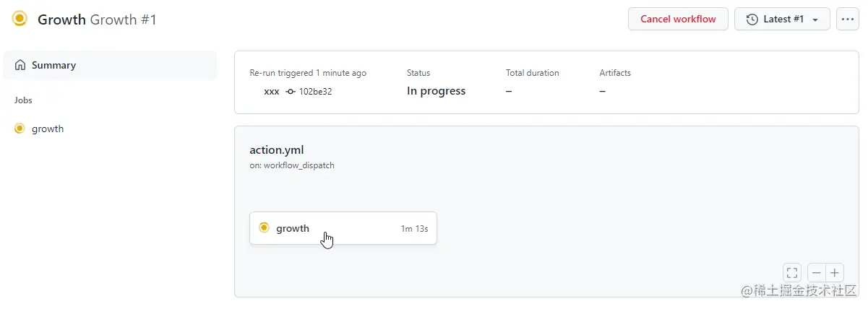Click the action.yml workflow file title
Image resolution: width=868 pixels, height=309 pixels.
click(277, 150)
